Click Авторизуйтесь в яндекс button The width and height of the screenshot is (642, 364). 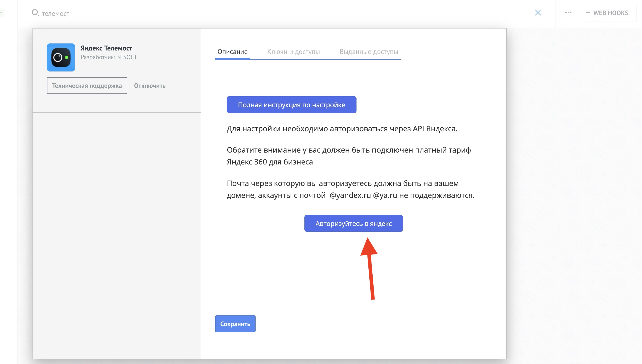click(x=353, y=224)
